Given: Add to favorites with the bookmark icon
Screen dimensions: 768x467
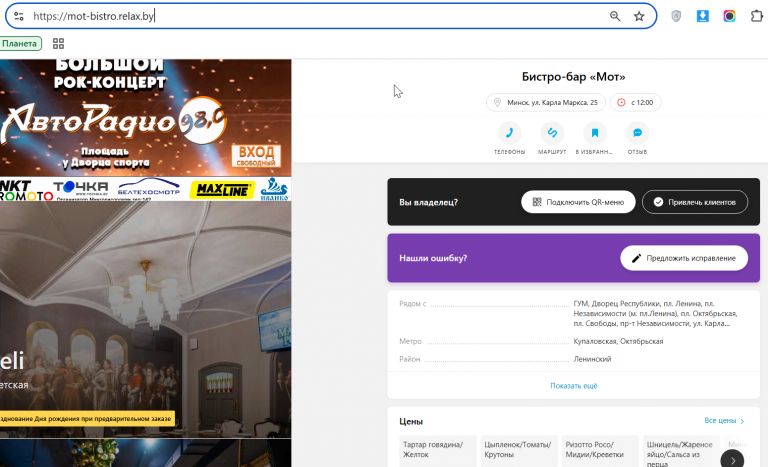Looking at the screenshot, I should point(595,133).
